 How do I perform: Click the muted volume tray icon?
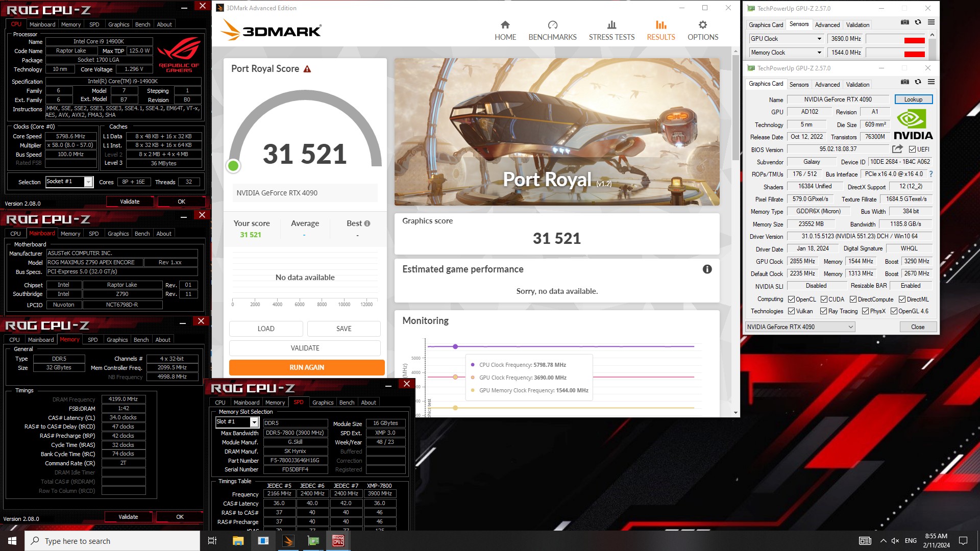pyautogui.click(x=895, y=541)
